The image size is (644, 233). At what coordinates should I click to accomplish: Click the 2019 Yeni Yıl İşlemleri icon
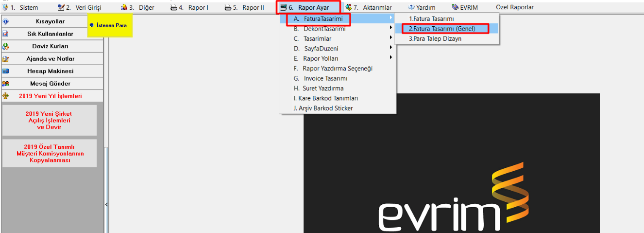pyautogui.click(x=6, y=96)
